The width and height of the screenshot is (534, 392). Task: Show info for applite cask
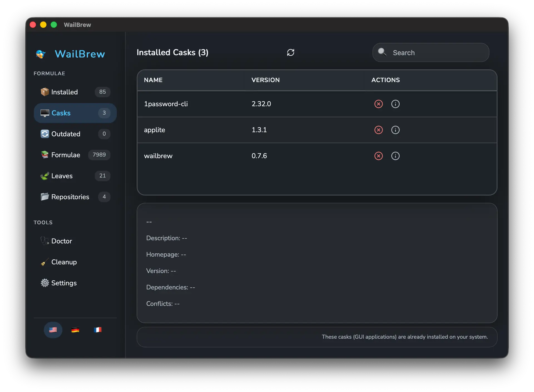pos(395,130)
